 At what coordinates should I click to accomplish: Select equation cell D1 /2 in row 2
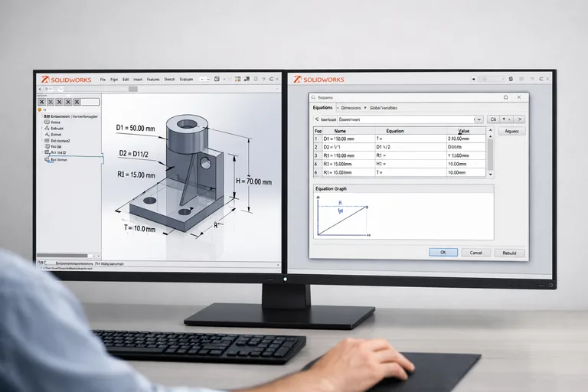click(410, 147)
